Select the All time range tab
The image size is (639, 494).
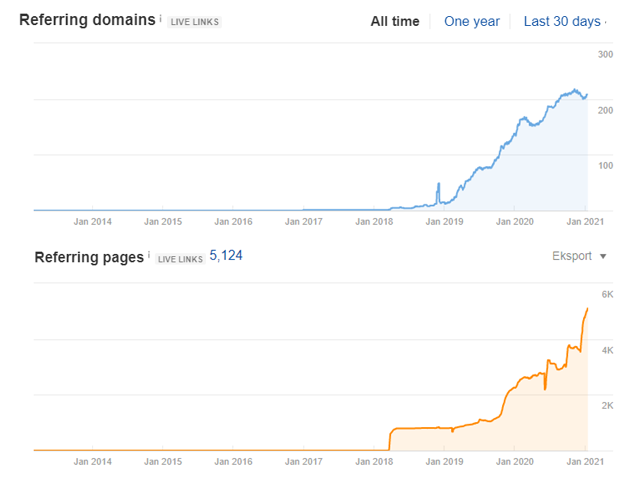(x=394, y=21)
